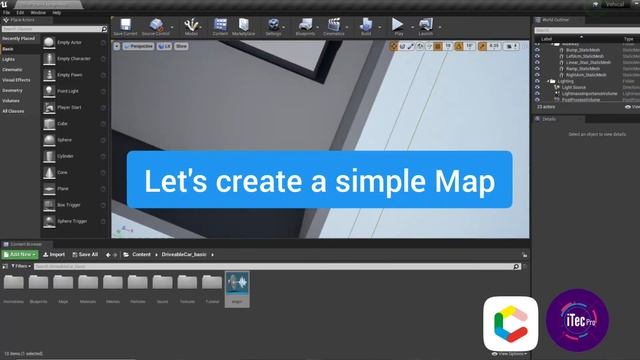Toggle visibility of Bump_StaticMesh actor

(537, 50)
